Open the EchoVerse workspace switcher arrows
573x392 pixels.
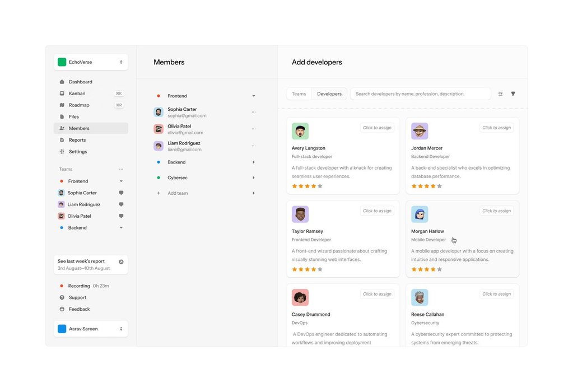coord(121,62)
